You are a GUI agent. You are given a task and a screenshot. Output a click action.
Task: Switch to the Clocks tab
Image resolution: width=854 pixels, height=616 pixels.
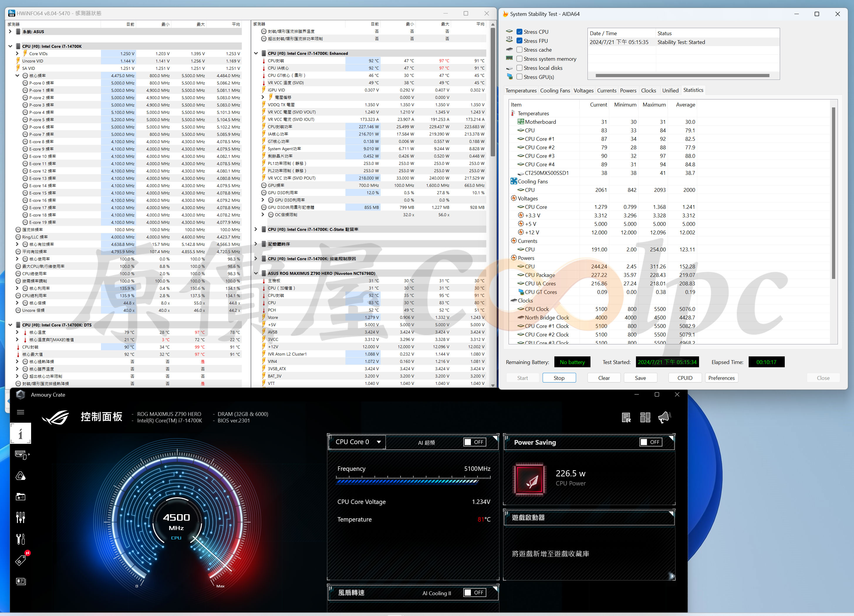pyautogui.click(x=648, y=91)
